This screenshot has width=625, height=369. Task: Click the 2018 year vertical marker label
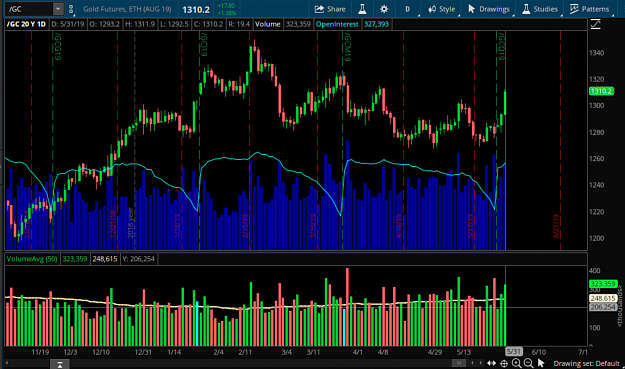click(130, 222)
